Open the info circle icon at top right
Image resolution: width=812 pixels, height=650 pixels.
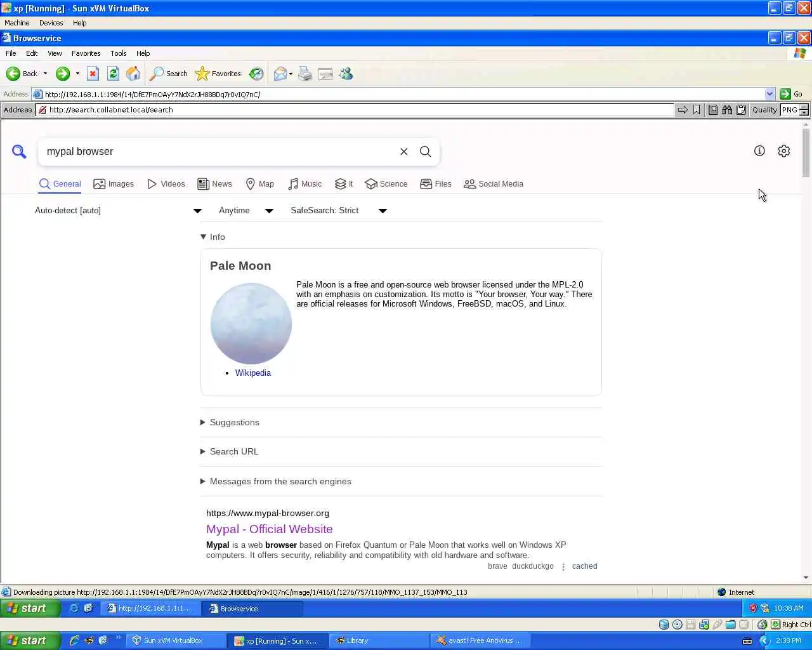pyautogui.click(x=759, y=151)
